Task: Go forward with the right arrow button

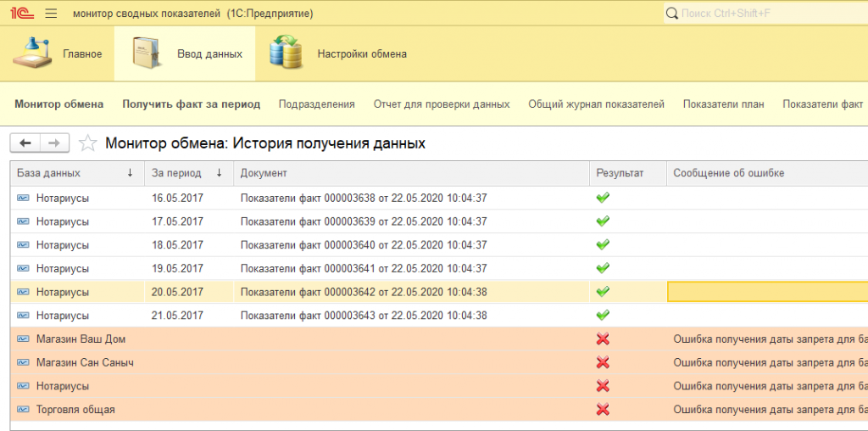Action: (54, 143)
